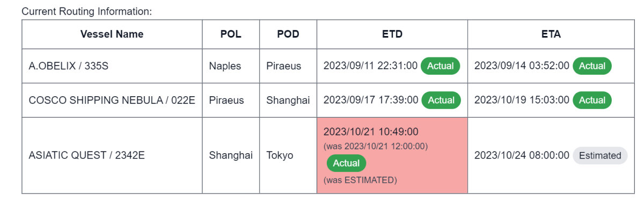Click the 2023/10/21 10:49:00 departure time
644x201 pixels.
(371, 132)
